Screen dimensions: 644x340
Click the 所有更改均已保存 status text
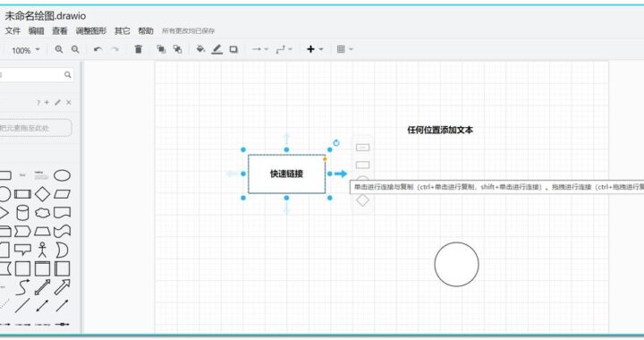coord(188,31)
